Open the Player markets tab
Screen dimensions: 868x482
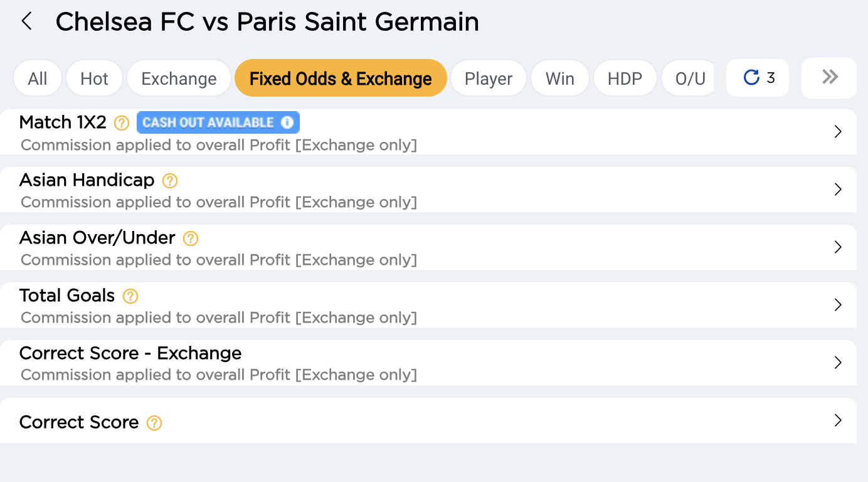coord(489,78)
